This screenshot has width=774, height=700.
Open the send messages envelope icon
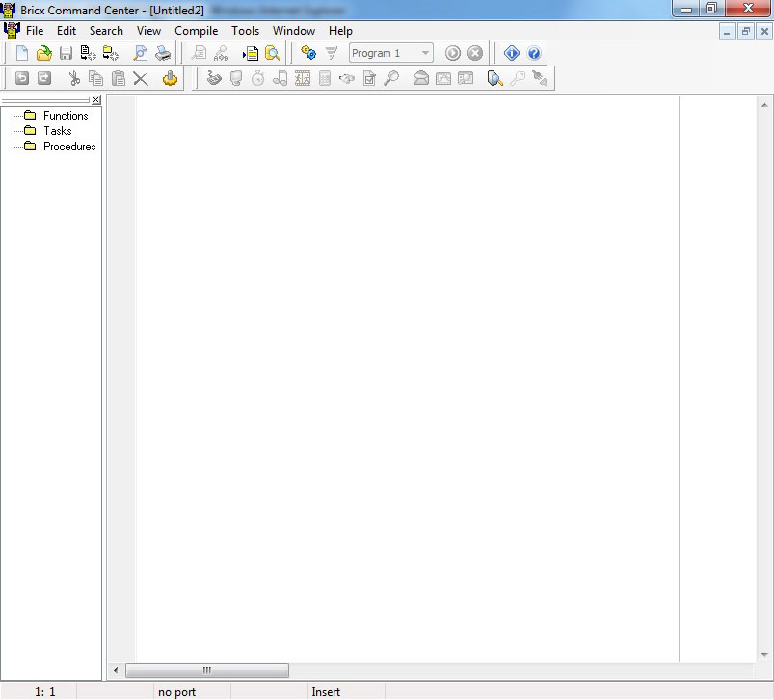click(420, 78)
